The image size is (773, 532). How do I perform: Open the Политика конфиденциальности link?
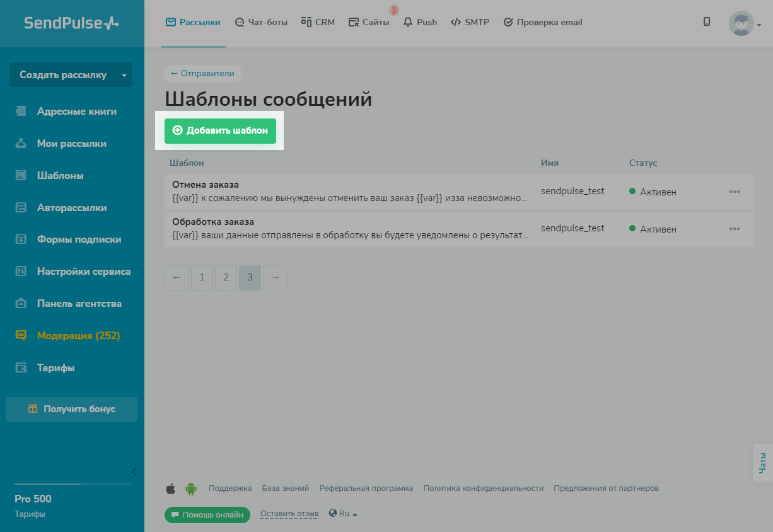click(x=484, y=489)
